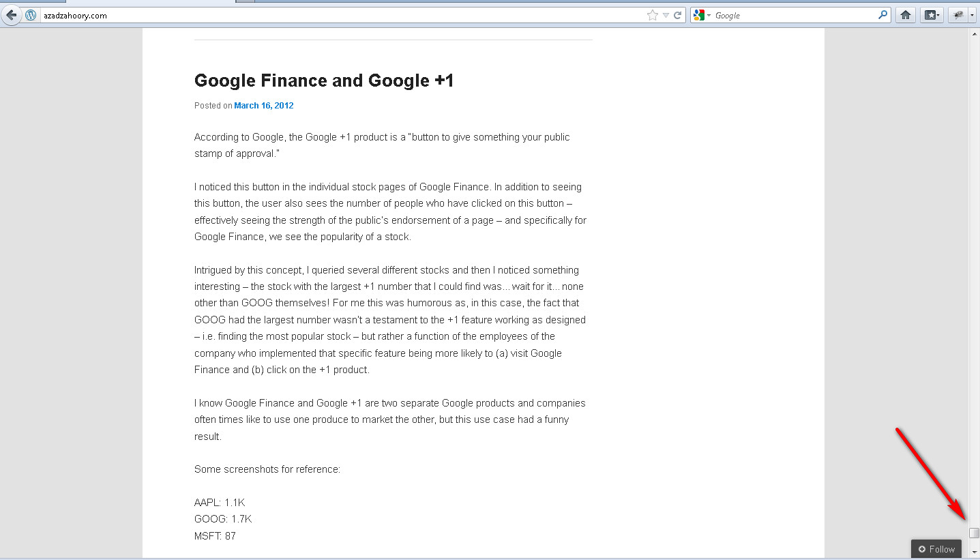The image size is (980, 560).
Task: Bookmark this page with the star icon
Action: coord(652,15)
